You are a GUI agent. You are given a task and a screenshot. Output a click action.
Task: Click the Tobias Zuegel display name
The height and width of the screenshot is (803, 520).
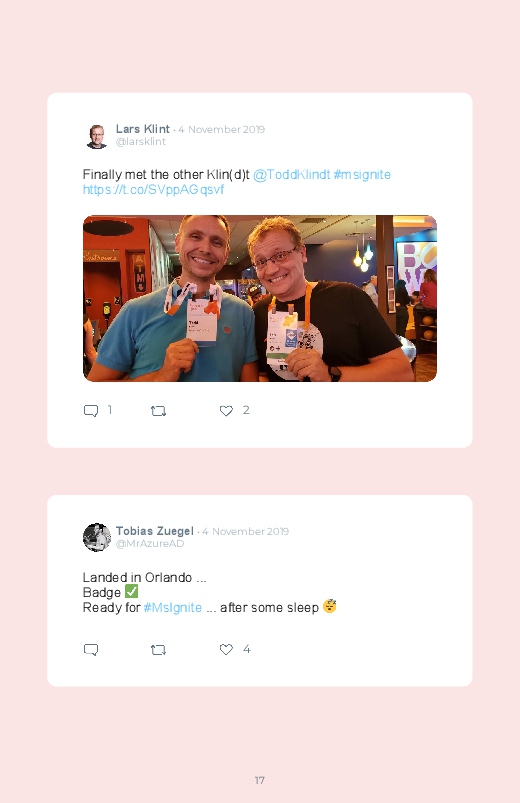click(155, 531)
